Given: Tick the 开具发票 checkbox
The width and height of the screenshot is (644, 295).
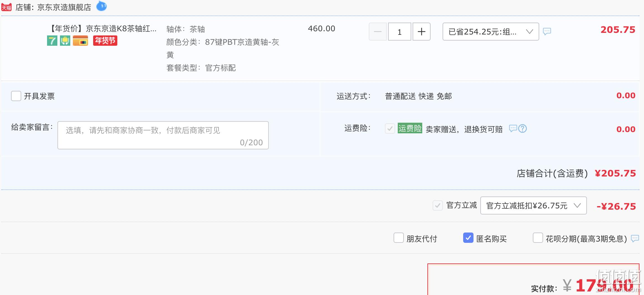Looking at the screenshot, I should pos(16,96).
